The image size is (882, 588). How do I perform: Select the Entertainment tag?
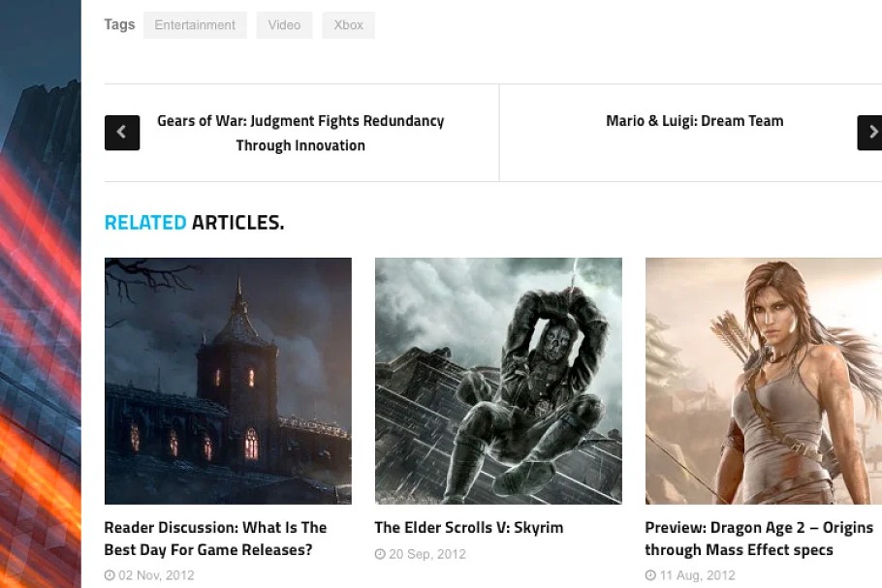195,25
